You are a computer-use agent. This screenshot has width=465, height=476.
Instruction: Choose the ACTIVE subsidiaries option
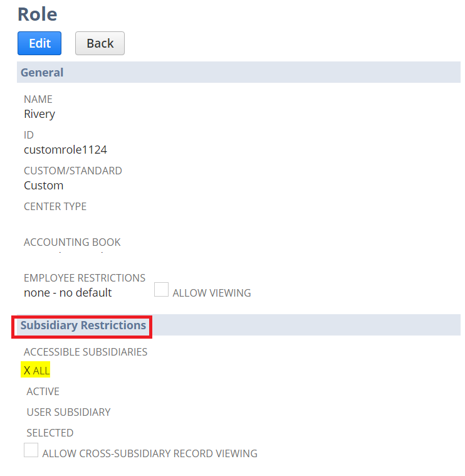[x=43, y=391]
